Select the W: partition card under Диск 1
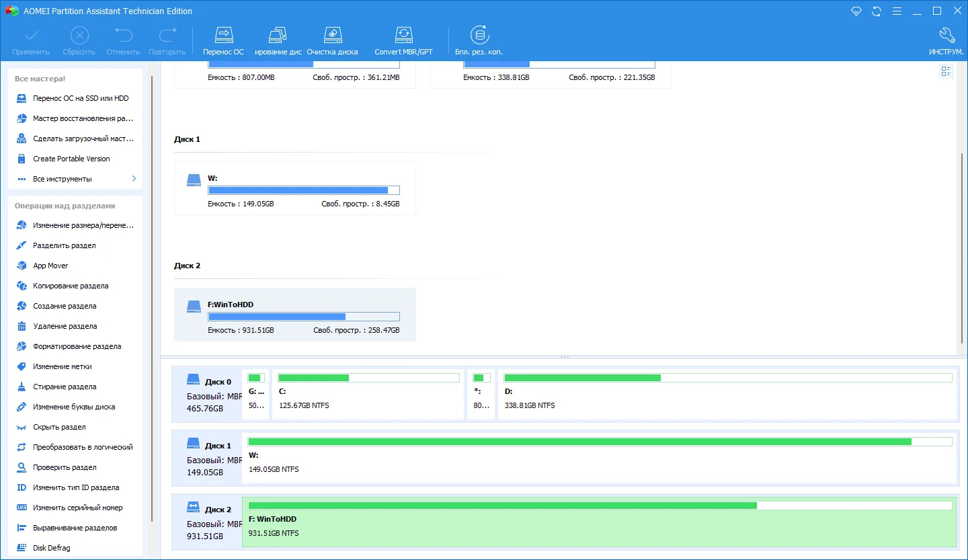 [x=294, y=188]
